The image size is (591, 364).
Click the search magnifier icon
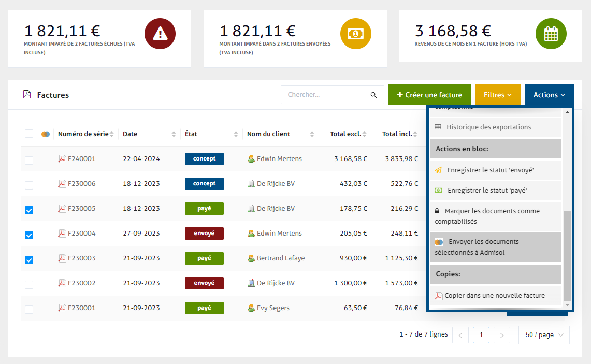click(x=373, y=95)
